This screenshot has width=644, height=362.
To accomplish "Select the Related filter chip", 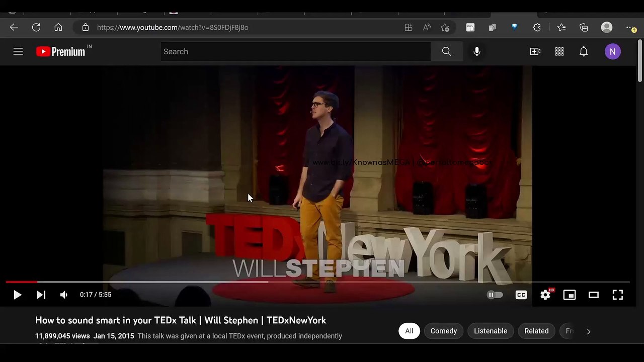I will (536, 331).
